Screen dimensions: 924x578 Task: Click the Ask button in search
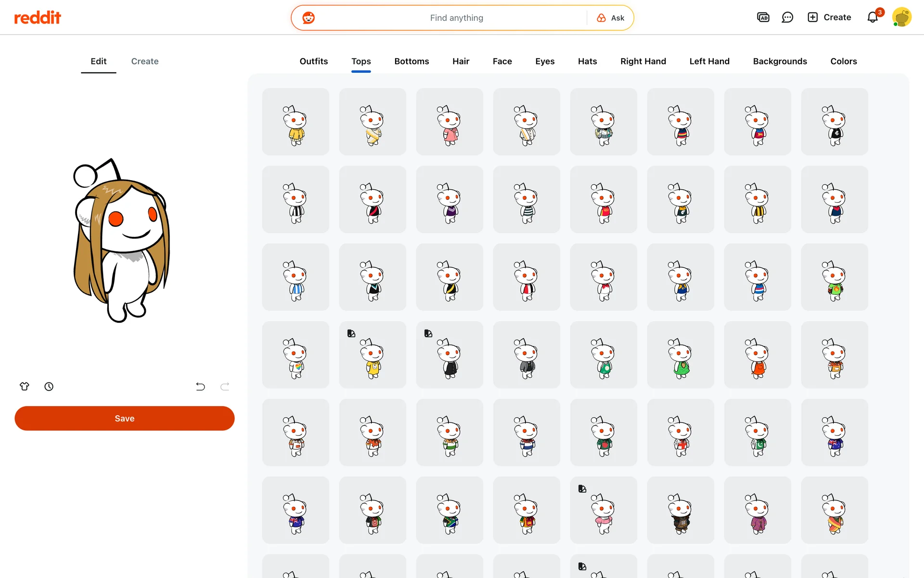(x=611, y=18)
